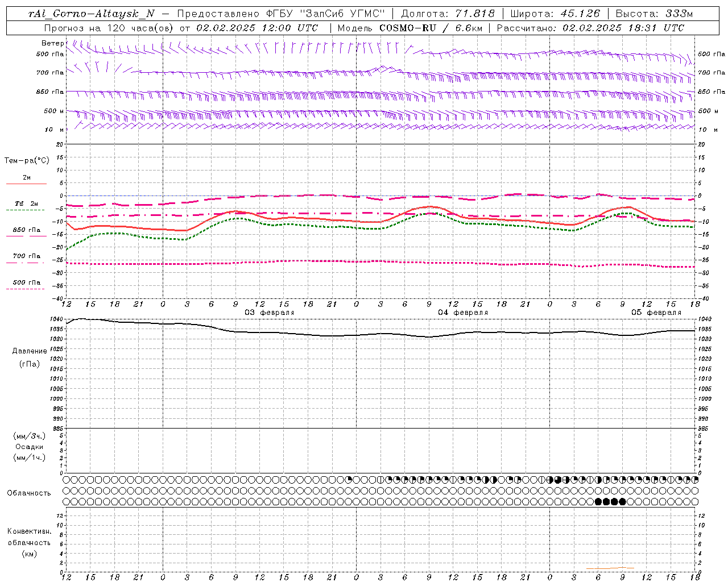Select the provider text ФГБУ "ЗапСиб УГМС"
728x582 pixels.
pos(325,14)
